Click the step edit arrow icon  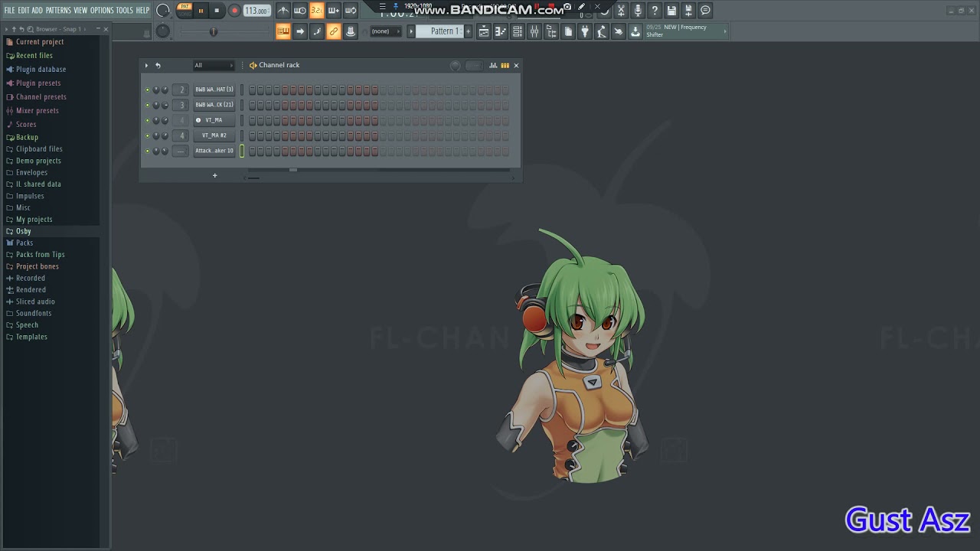300,31
